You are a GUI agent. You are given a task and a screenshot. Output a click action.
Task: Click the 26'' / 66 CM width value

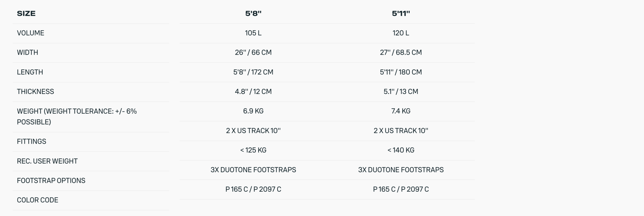click(x=253, y=52)
